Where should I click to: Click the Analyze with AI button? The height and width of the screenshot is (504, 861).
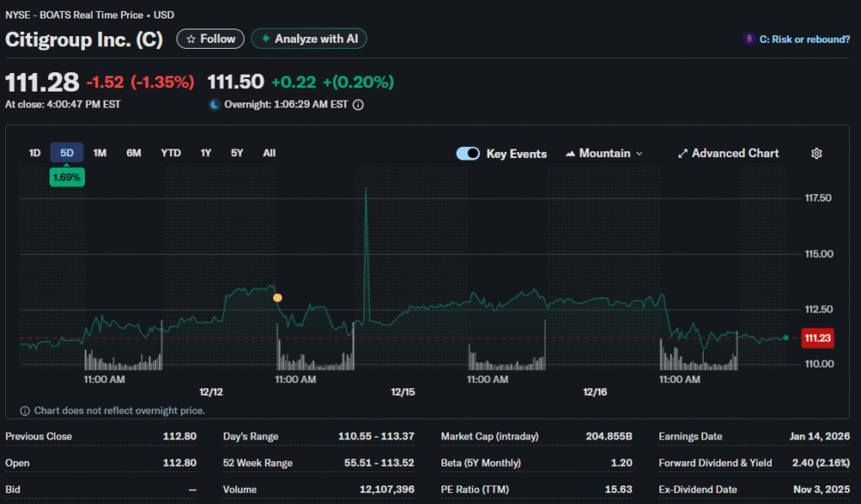pyautogui.click(x=309, y=39)
